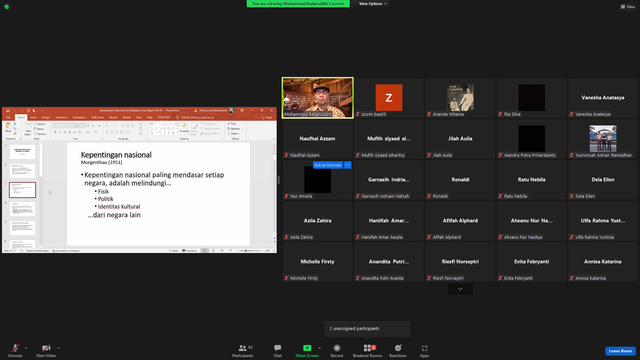The image size is (640, 360).
Task: Open the File tab in PowerPoint
Action: coord(8,117)
